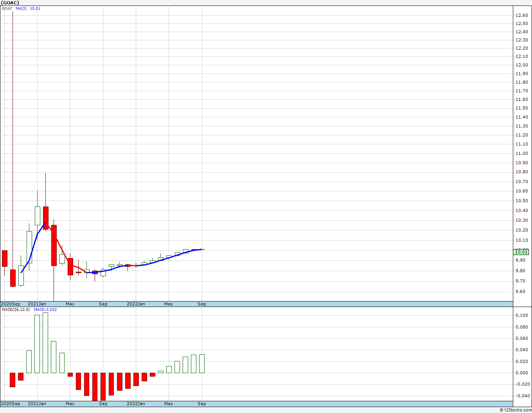
Task: Click 2020Sep on the price chart date axis
Action: tap(11, 304)
